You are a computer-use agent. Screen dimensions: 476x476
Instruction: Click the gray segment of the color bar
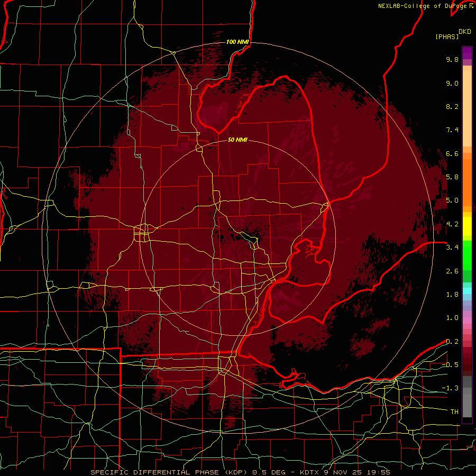467,397
